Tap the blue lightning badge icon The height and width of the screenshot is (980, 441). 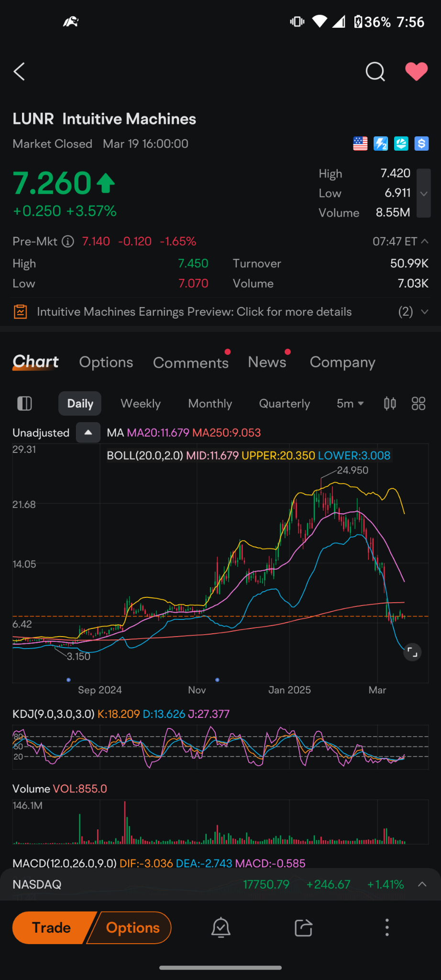(381, 143)
